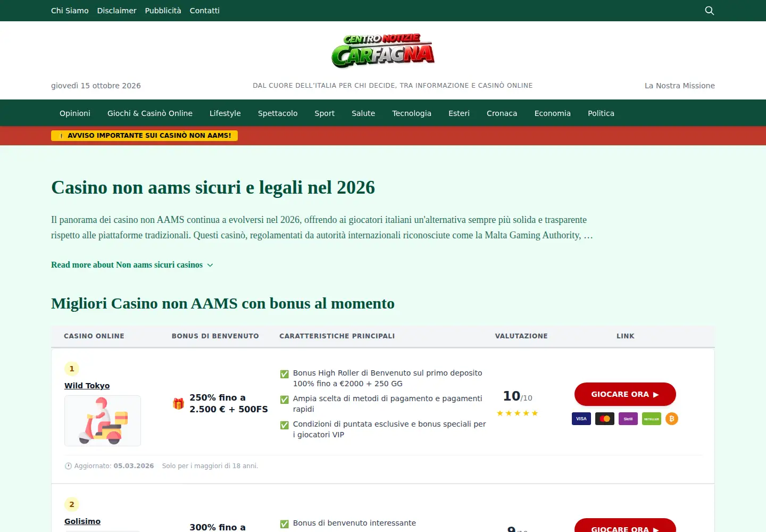766x532 pixels.
Task: Click the Centro Notizie Carfagna logo
Action: click(383, 51)
